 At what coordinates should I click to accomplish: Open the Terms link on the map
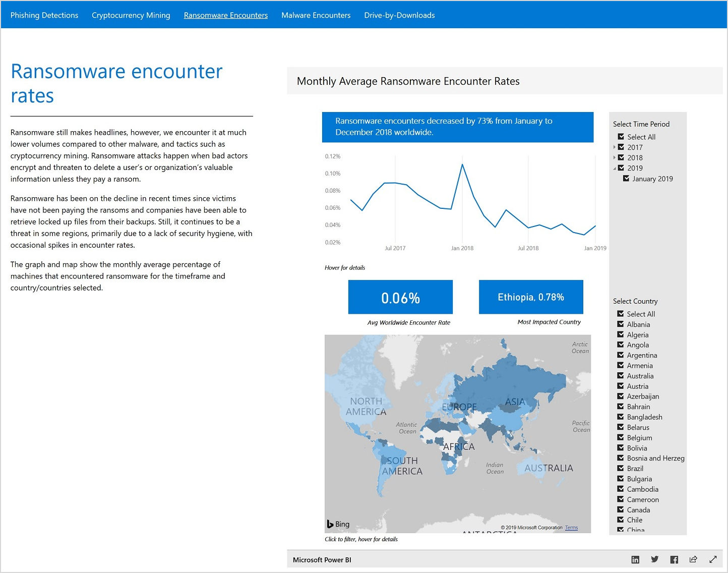(571, 527)
